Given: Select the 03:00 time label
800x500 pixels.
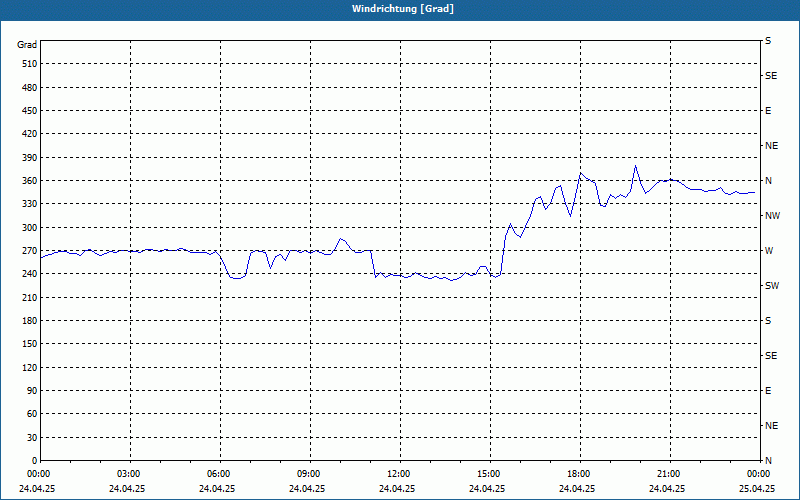Looking at the screenshot, I should (x=128, y=474).
